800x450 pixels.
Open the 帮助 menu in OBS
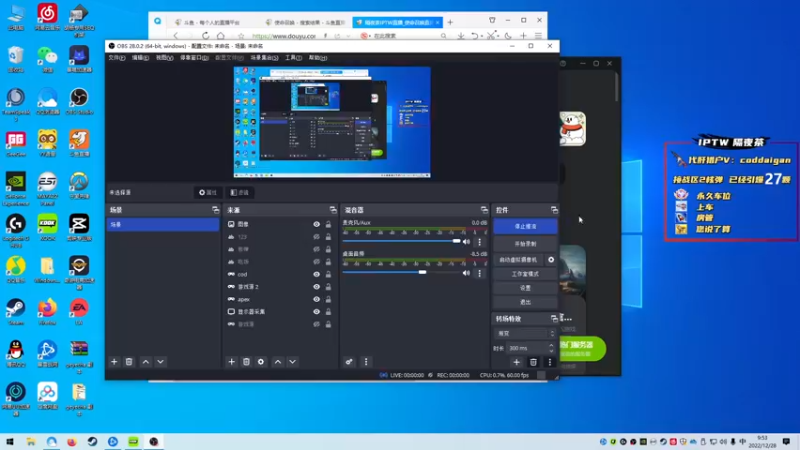coord(317,58)
